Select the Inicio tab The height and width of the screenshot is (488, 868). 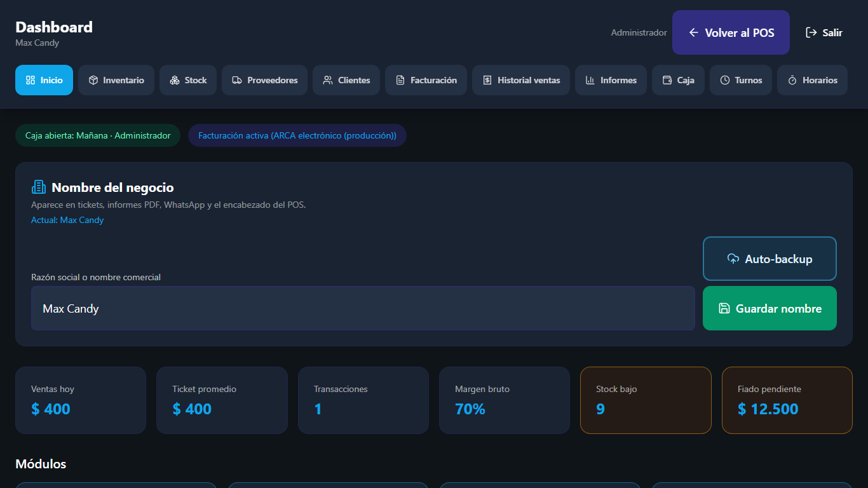pyautogui.click(x=44, y=80)
